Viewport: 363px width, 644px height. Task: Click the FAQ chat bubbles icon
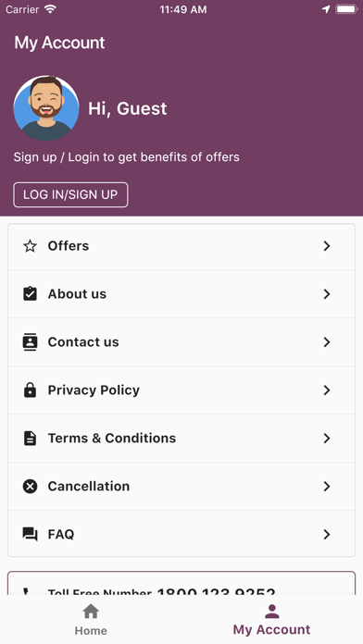coord(30,534)
